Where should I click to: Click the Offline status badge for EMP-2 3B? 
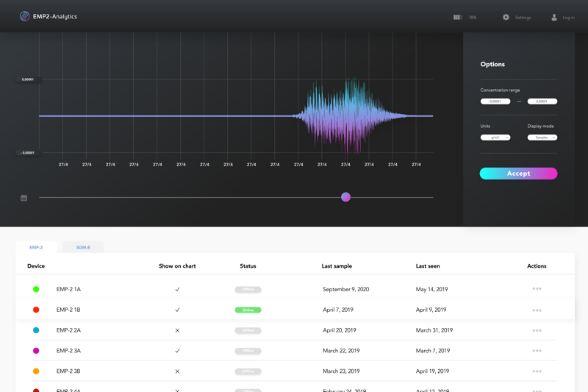(248, 371)
